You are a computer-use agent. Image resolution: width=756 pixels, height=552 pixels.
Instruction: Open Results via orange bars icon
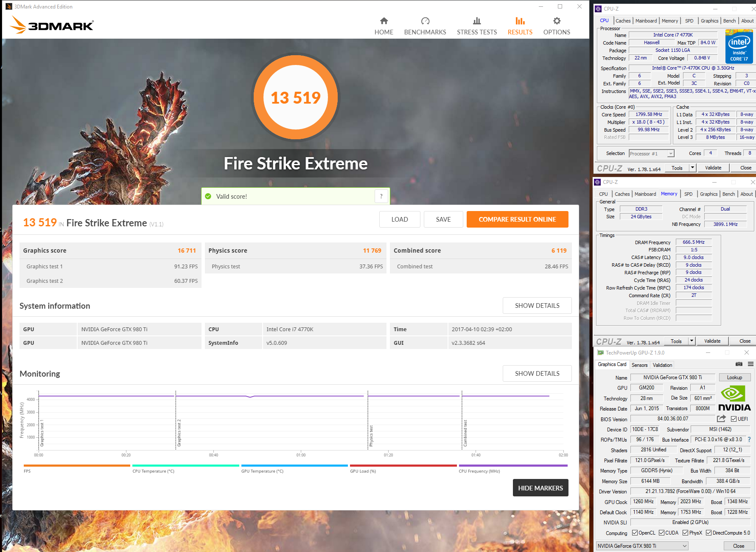tap(520, 21)
